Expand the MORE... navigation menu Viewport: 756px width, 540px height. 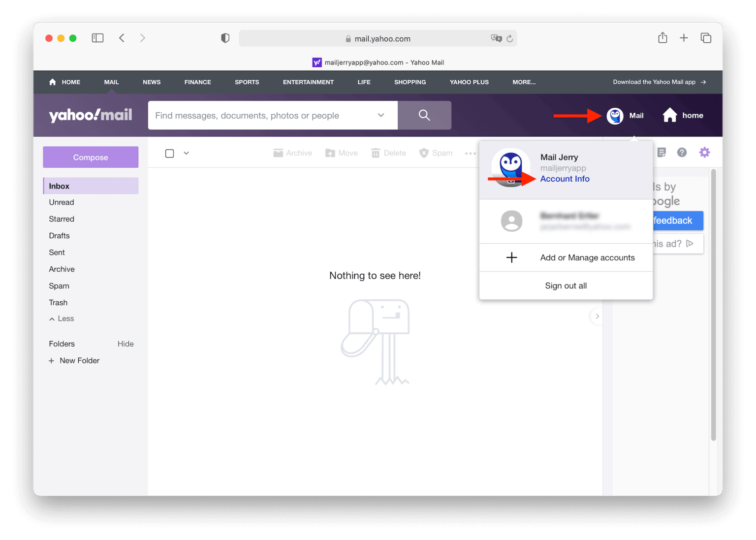pos(524,82)
